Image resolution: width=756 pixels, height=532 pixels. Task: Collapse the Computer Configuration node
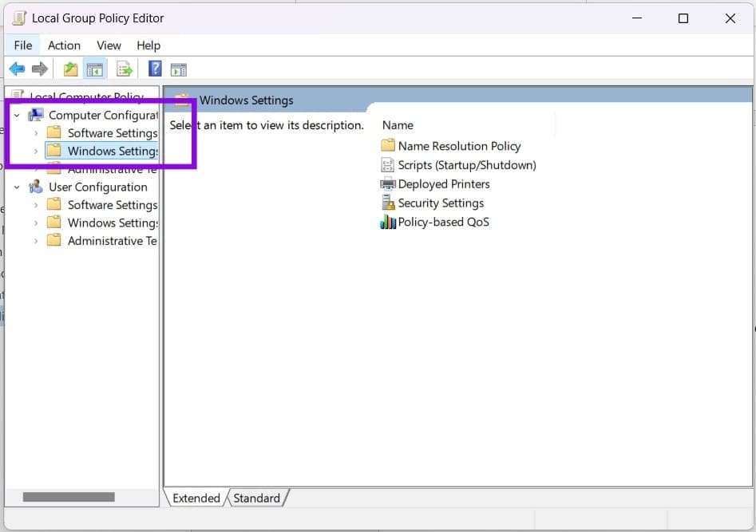point(17,115)
